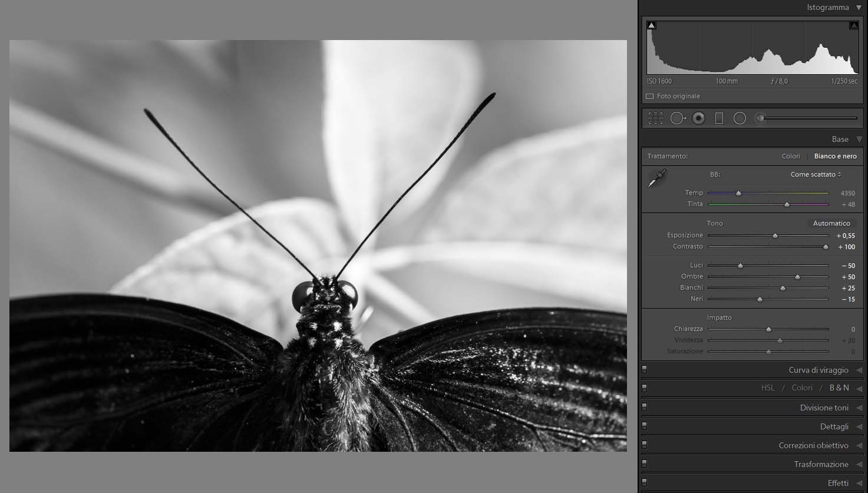Viewport: 868px width, 493px height.
Task: Switch to the HSL tab
Action: click(x=768, y=388)
